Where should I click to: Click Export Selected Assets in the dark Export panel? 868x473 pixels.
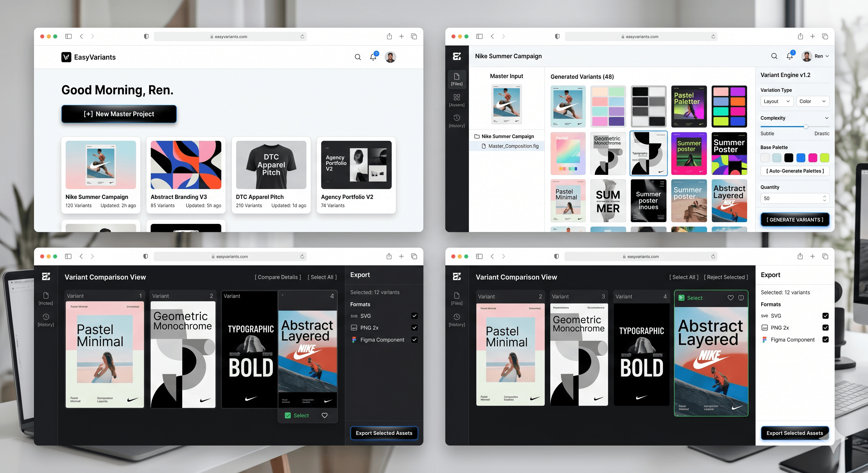[384, 433]
